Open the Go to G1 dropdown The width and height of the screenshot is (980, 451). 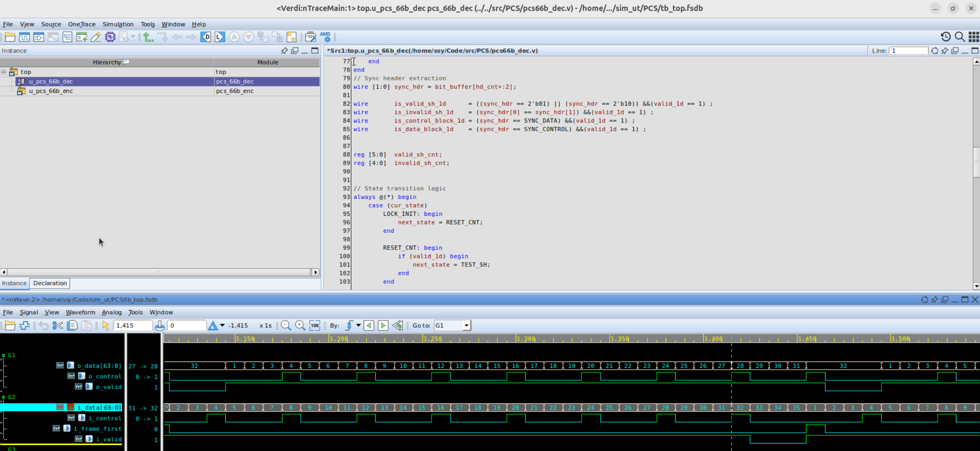click(x=466, y=326)
